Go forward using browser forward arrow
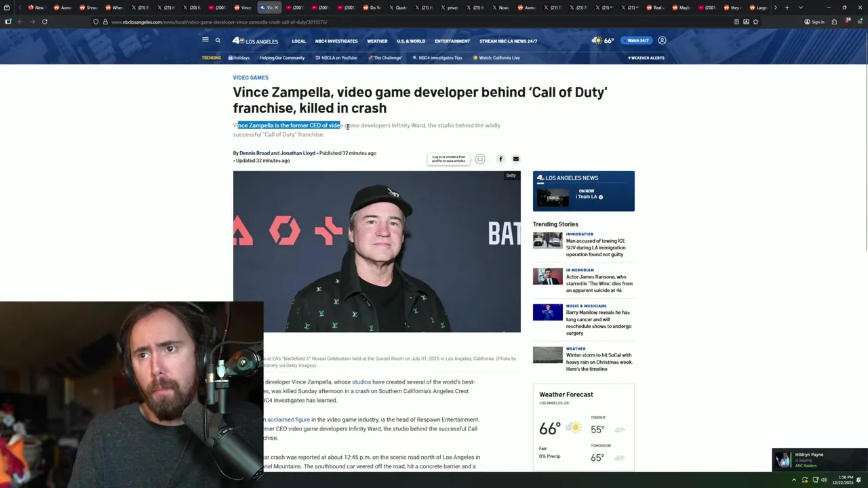Viewport: 868px width, 488px height. click(32, 22)
